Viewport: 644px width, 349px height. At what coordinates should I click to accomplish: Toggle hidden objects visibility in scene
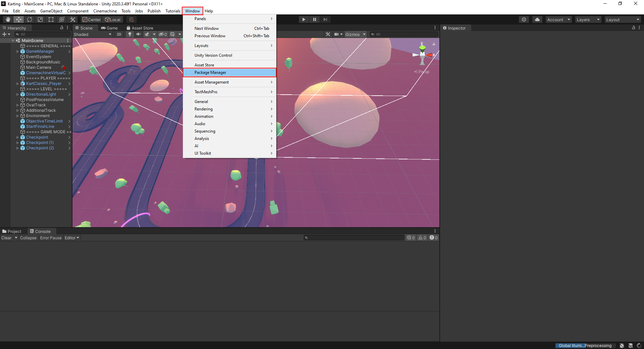coord(163,34)
